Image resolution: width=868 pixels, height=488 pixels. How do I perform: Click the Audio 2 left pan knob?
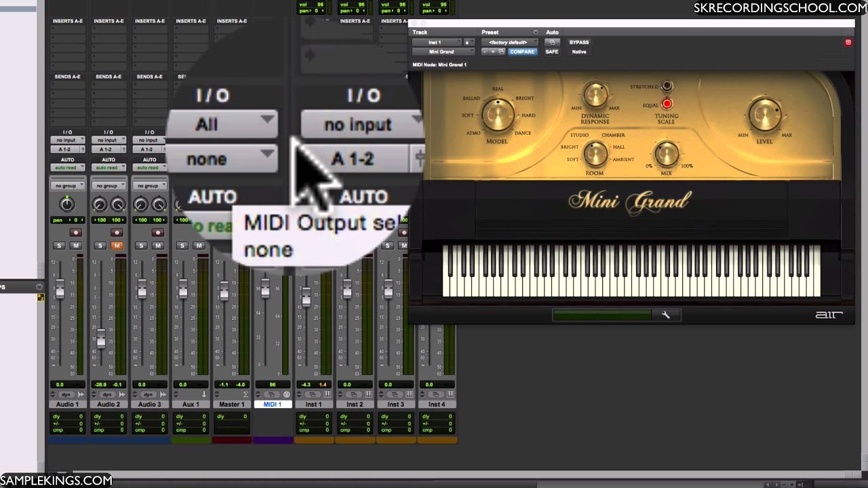(x=100, y=204)
